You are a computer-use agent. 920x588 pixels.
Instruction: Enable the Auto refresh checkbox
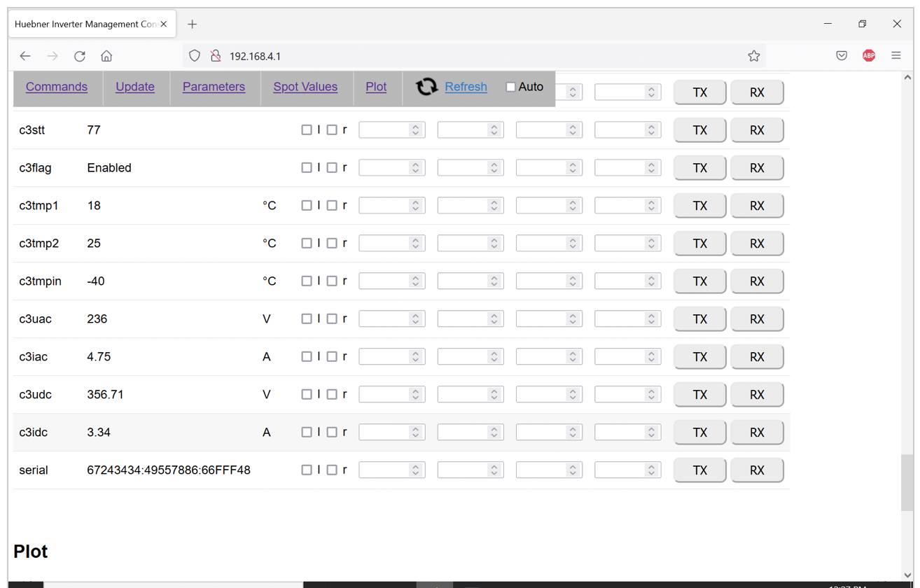(510, 87)
